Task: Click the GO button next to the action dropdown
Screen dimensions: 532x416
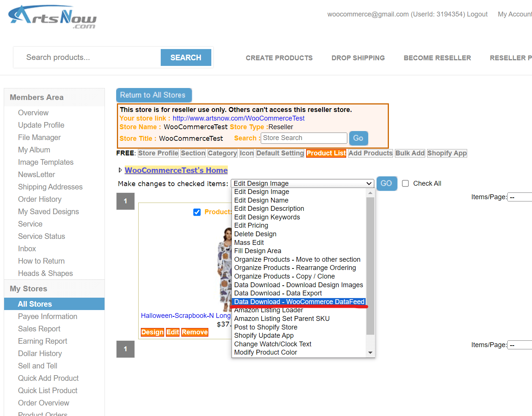Action: point(386,183)
